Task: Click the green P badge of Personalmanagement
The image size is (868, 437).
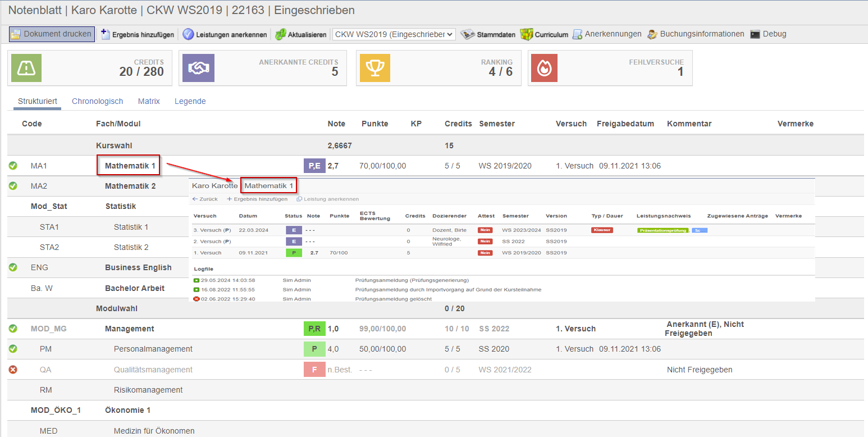Action: pos(314,349)
